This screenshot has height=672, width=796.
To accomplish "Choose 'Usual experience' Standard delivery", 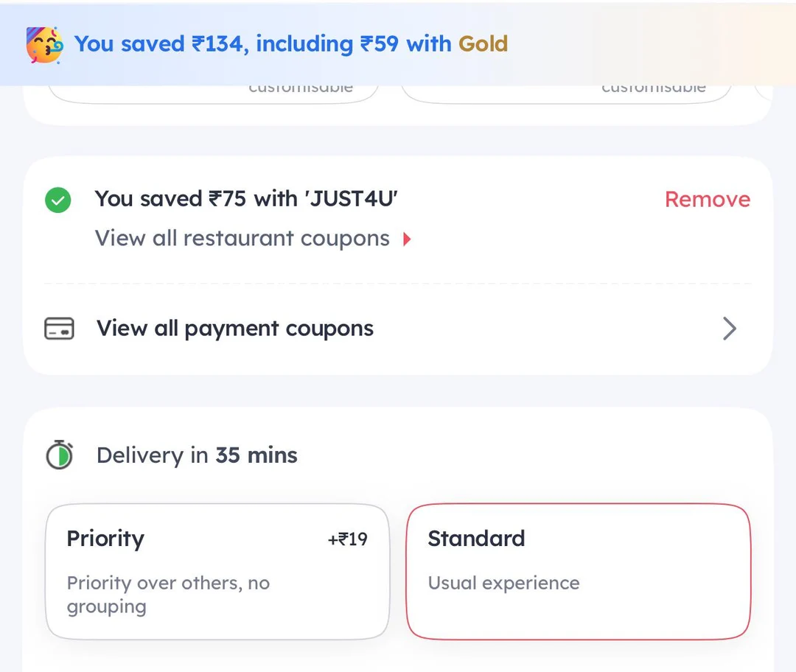I will point(504,583).
